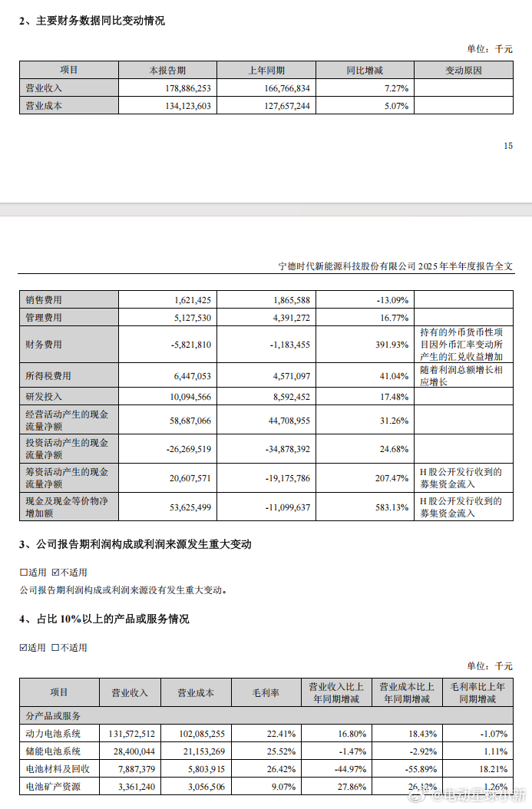Viewport: 532px width, 809px height.
Task: Select the value -5,821,810
Action: click(x=191, y=345)
